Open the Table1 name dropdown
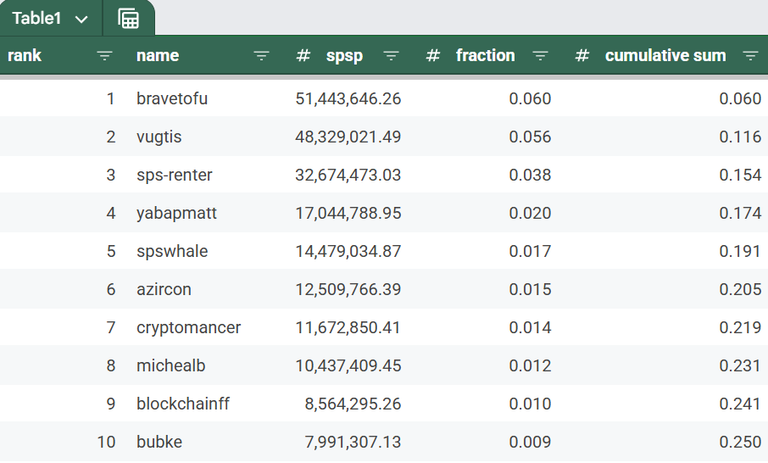The height and width of the screenshot is (463, 768). click(x=81, y=20)
